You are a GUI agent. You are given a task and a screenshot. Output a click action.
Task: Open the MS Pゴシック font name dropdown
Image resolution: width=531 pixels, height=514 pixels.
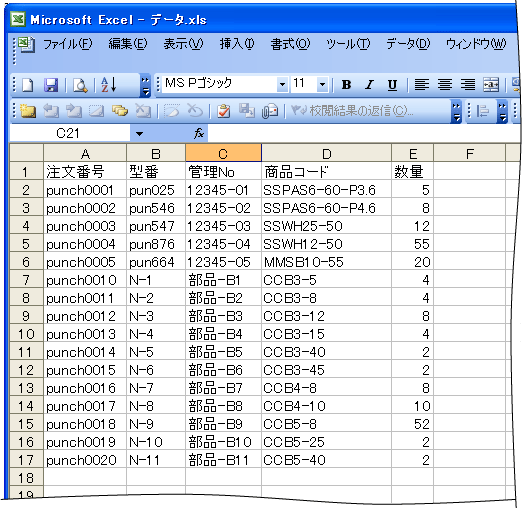[x=282, y=84]
